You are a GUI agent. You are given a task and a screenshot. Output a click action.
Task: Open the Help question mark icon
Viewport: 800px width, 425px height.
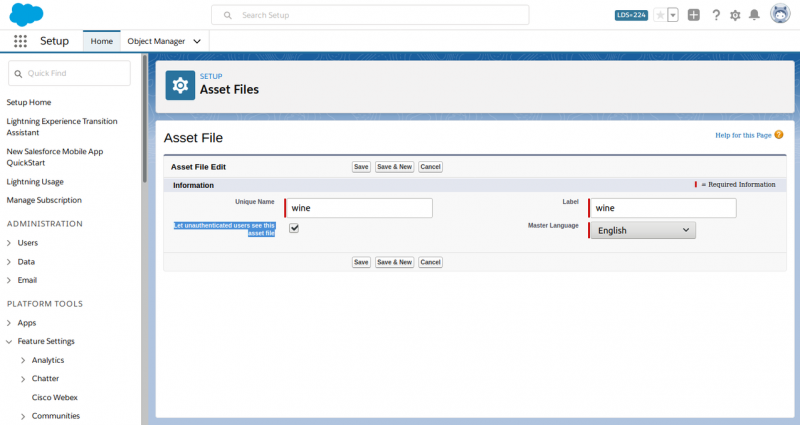click(x=716, y=15)
